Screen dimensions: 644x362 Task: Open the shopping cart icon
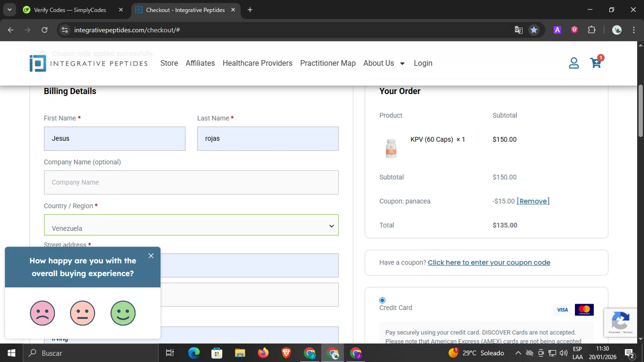tap(596, 63)
